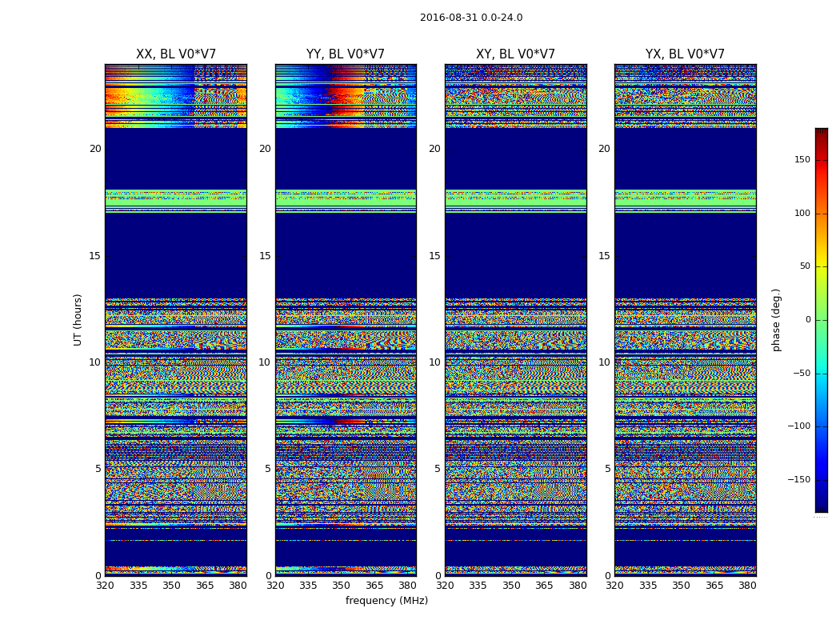840x640 pixels.
Task: Click the 5 hour tick of XX panel
Action: 98,469
